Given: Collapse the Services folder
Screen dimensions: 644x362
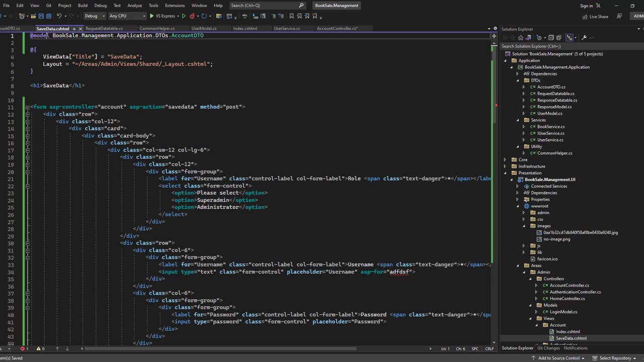Looking at the screenshot, I should (x=517, y=120).
